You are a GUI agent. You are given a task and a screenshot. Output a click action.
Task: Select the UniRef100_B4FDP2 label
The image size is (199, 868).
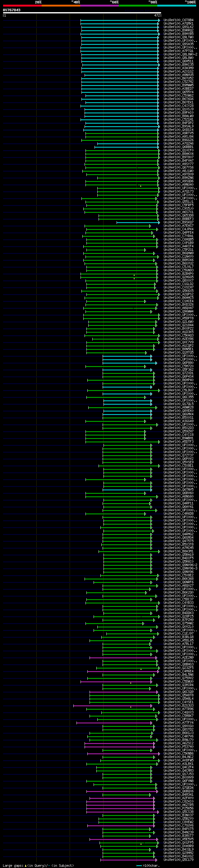point(178,123)
